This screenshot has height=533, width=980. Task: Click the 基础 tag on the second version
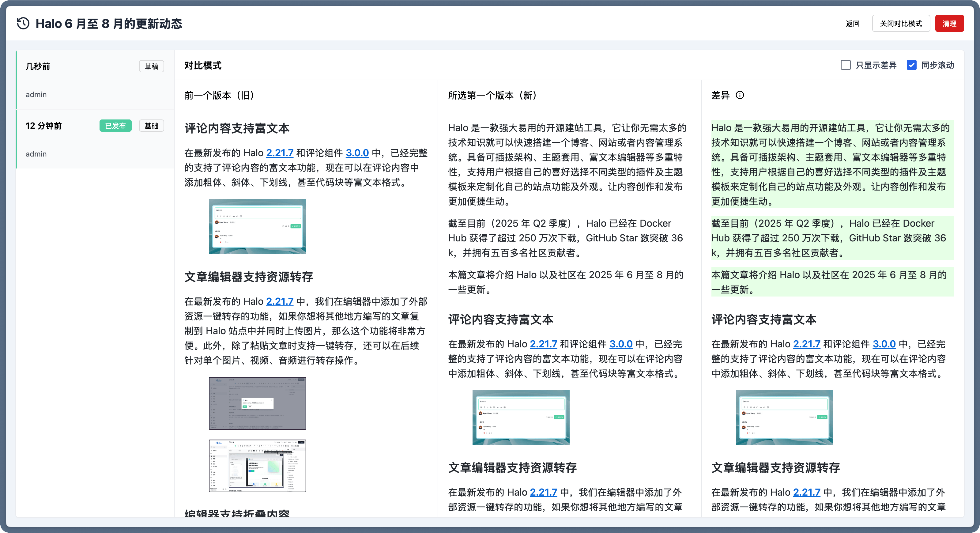[151, 126]
